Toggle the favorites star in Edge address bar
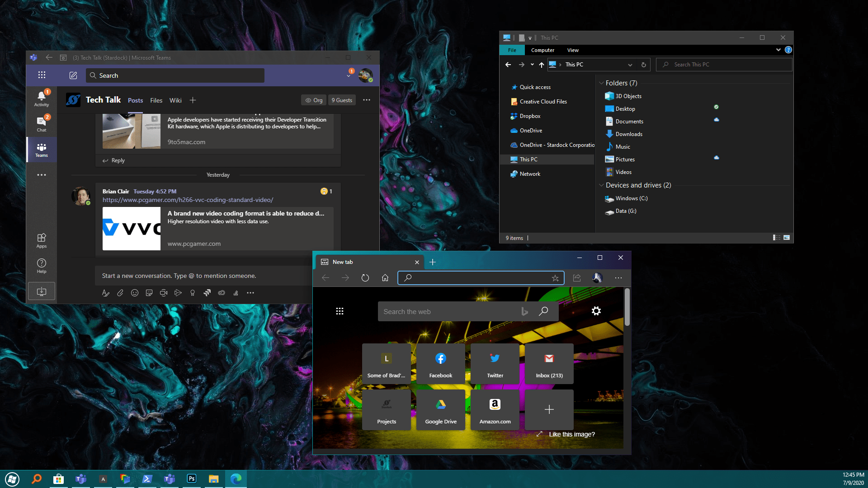Screen dimensions: 868x488 click(x=555, y=278)
